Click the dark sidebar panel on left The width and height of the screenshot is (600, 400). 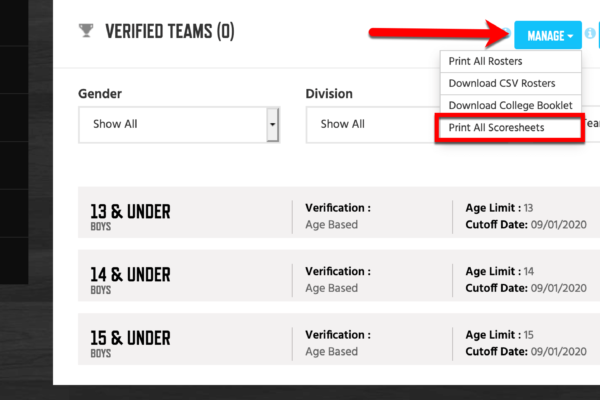click(x=14, y=142)
